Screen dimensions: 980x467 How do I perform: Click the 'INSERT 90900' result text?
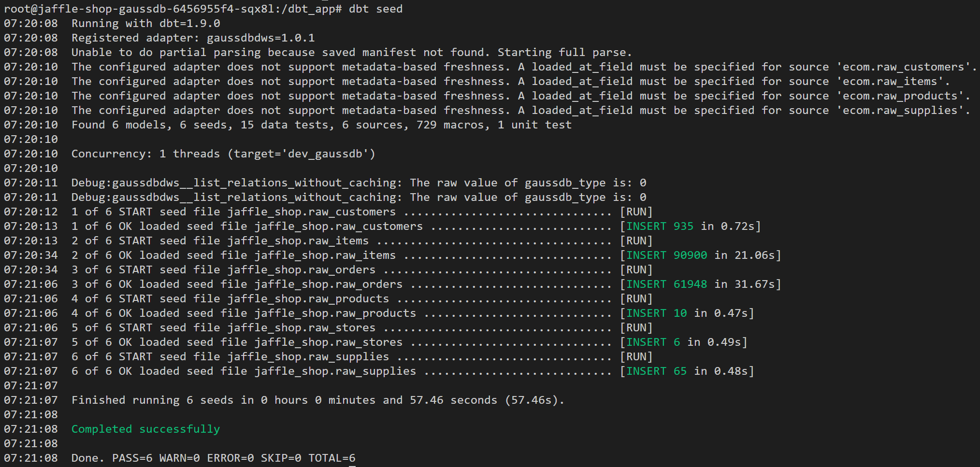[x=666, y=255]
